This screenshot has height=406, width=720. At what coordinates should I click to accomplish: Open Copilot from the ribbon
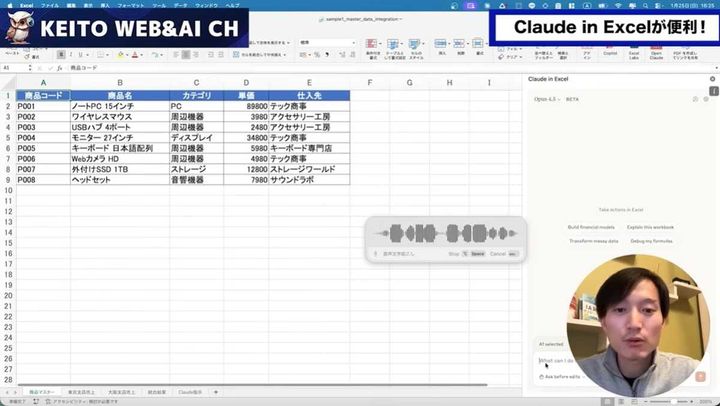point(610,52)
